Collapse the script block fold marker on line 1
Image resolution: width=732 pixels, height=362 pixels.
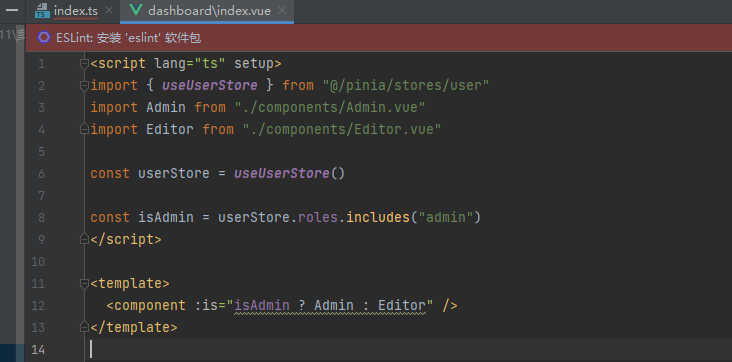tap(84, 64)
